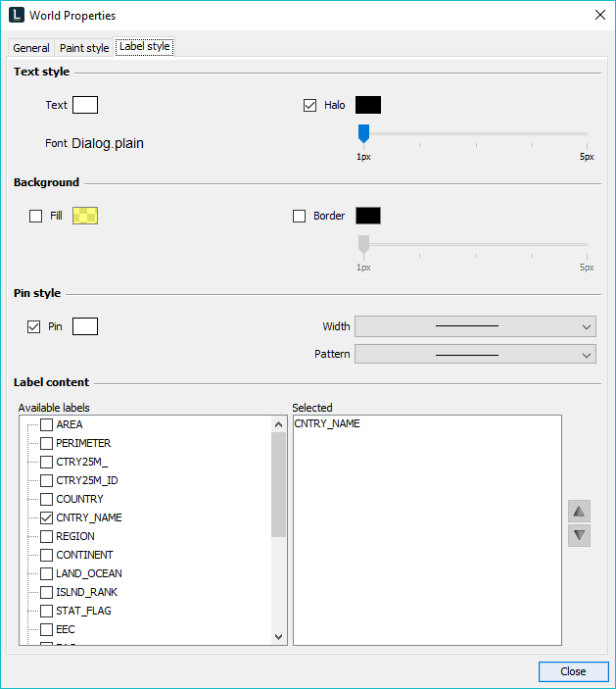The width and height of the screenshot is (616, 689).
Task: Click the Dialog.plain font name
Action: point(108,143)
